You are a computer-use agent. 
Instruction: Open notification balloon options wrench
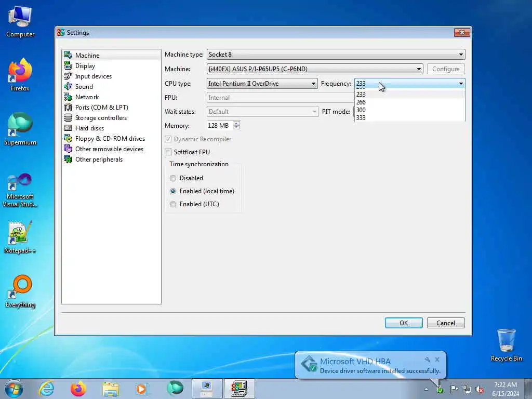pyautogui.click(x=428, y=360)
